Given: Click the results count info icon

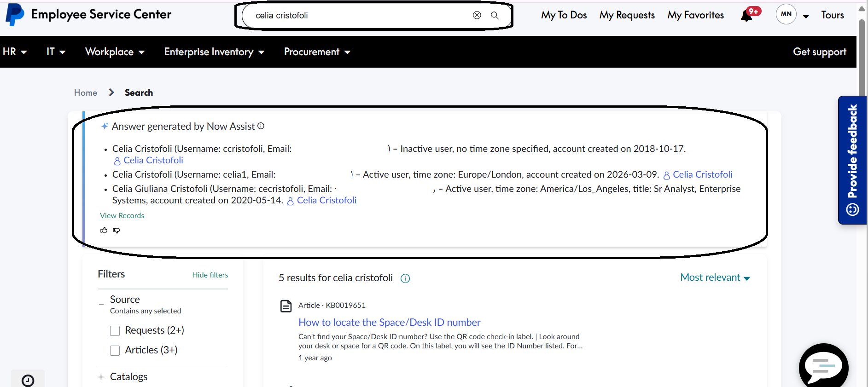Looking at the screenshot, I should (405, 278).
